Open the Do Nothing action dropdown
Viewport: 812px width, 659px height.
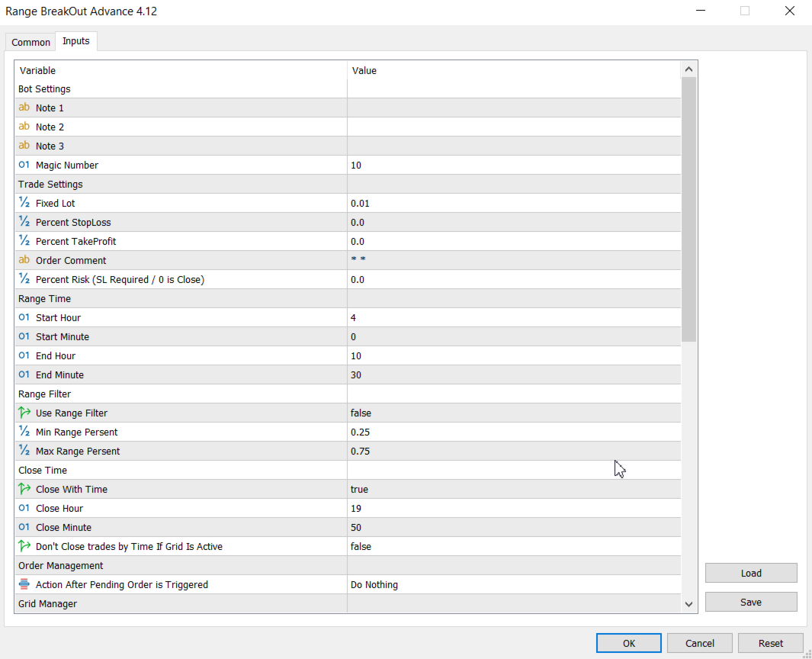tap(514, 584)
